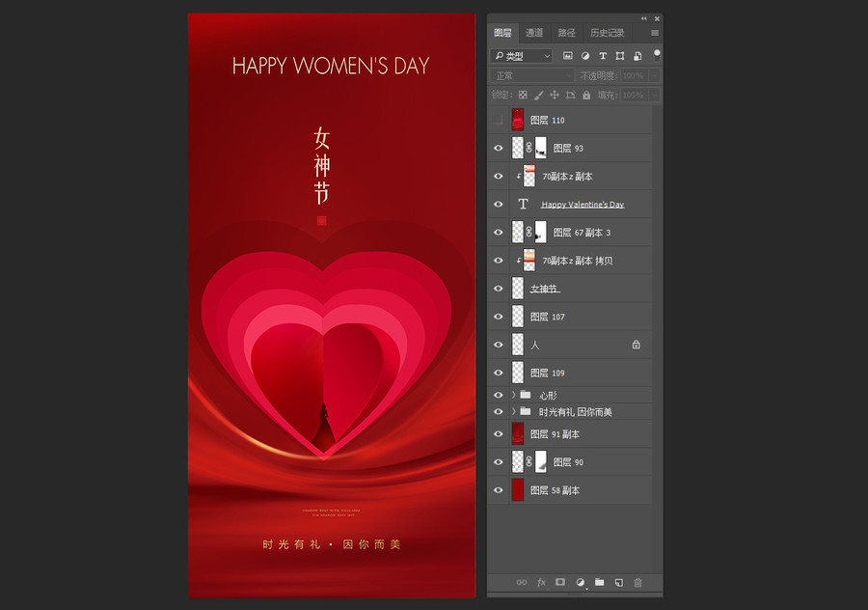This screenshot has width=868, height=610.
Task: Select the 图层 109 layer name
Action: (548, 373)
